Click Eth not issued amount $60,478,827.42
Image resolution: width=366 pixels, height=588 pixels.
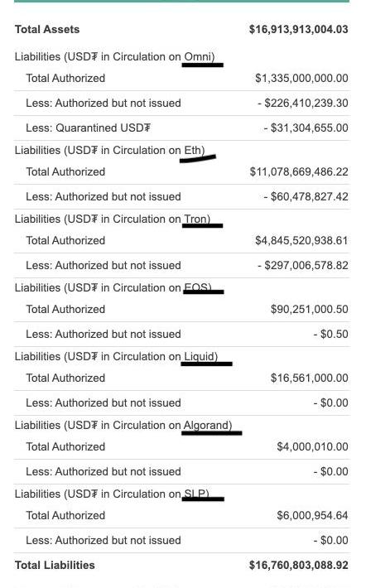click(306, 196)
